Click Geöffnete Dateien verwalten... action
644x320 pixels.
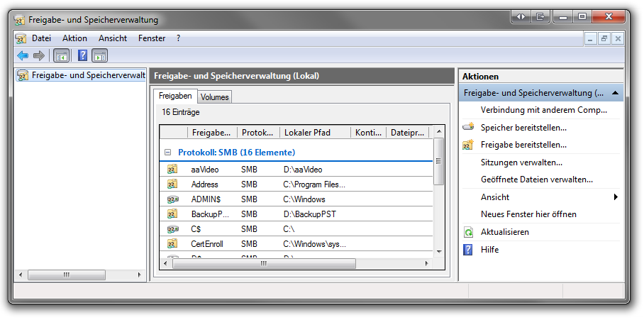[x=536, y=180]
